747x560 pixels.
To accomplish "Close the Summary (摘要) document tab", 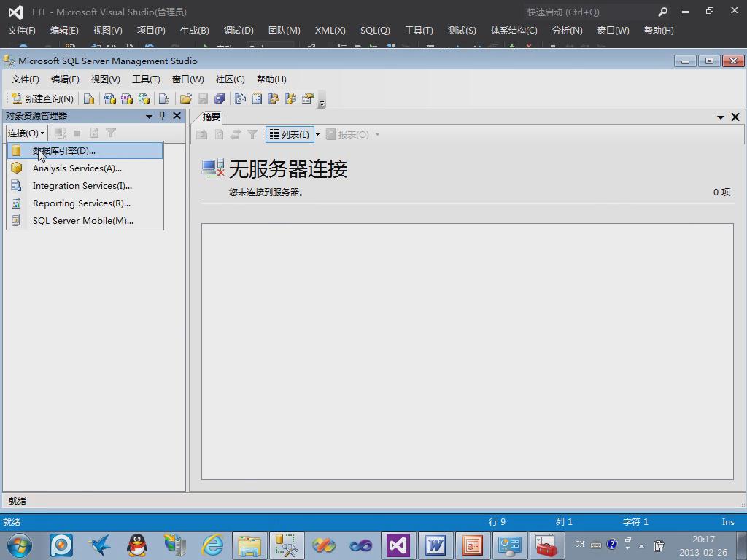I will pyautogui.click(x=735, y=117).
